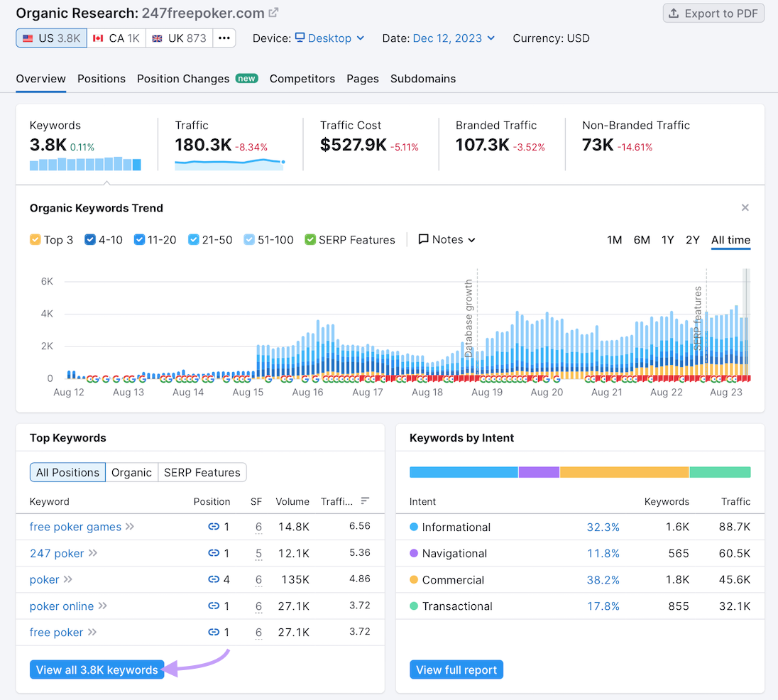Image resolution: width=778 pixels, height=700 pixels.
Task: Close the Organic Keywords Trend panel
Action: point(745,207)
